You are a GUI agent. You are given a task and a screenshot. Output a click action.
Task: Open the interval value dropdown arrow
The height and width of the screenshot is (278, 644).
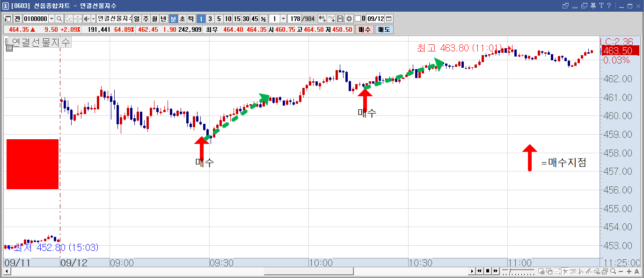coord(283,19)
